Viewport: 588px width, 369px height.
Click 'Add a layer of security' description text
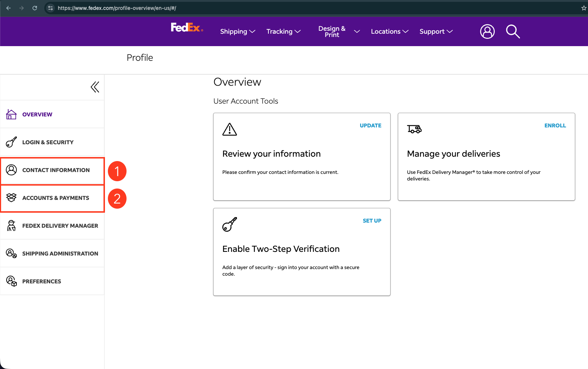[x=291, y=271]
